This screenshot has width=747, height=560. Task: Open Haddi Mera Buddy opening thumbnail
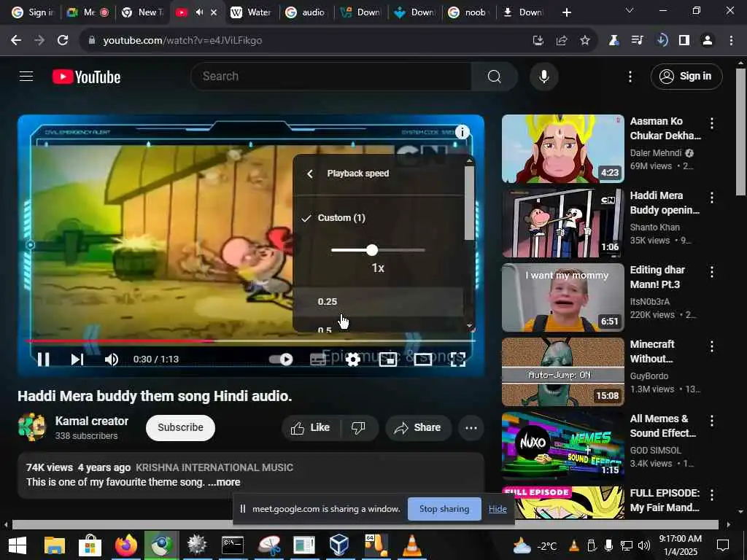click(562, 223)
